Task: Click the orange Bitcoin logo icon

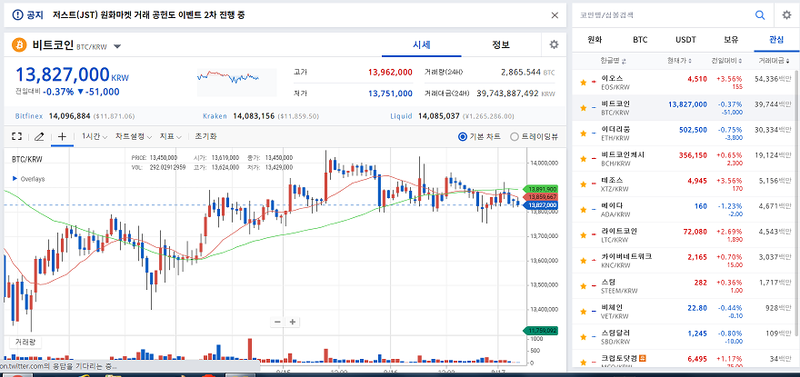Action: tap(19, 45)
